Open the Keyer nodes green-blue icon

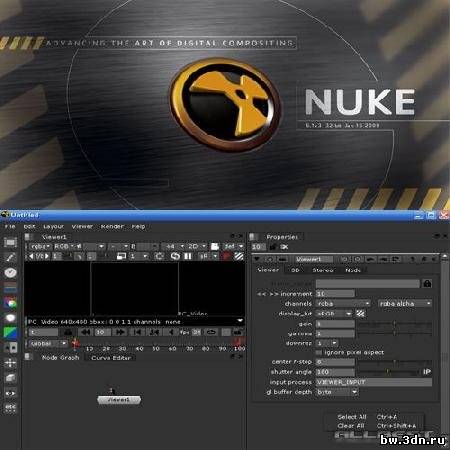10,333
